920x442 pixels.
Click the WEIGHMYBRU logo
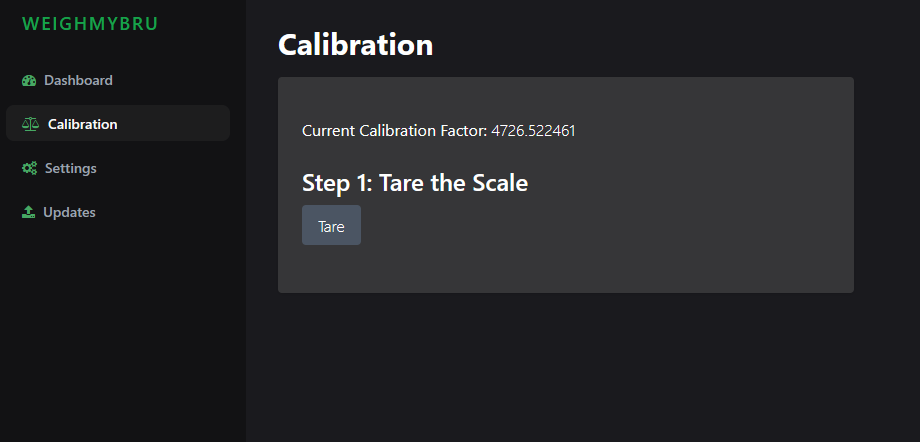90,24
